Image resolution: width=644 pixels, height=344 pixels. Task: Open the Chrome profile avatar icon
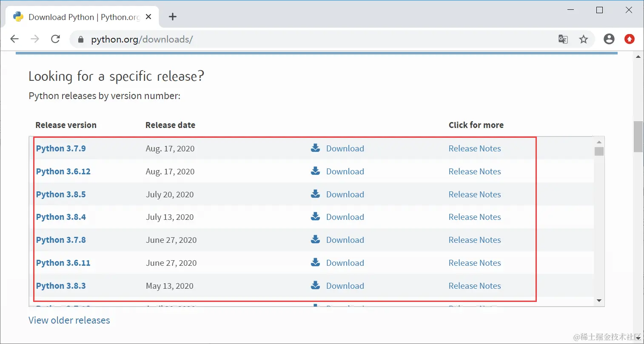pyautogui.click(x=609, y=39)
